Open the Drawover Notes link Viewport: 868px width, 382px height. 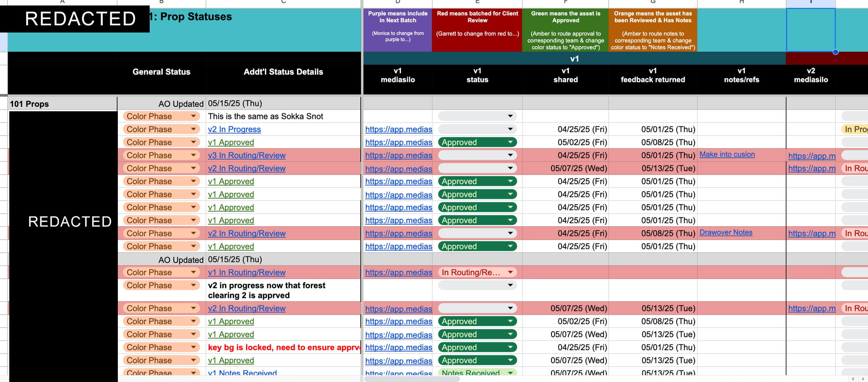pyautogui.click(x=726, y=232)
